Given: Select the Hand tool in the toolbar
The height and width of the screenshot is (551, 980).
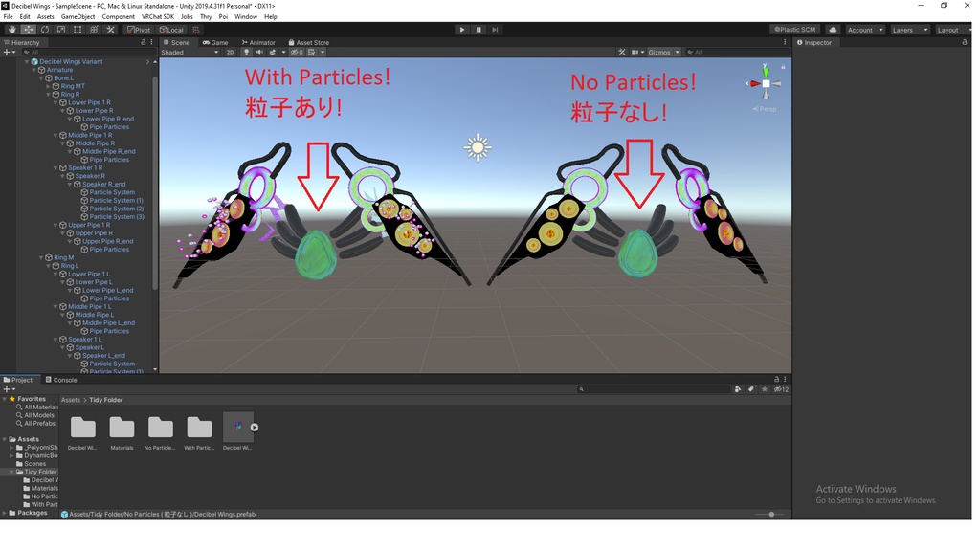Looking at the screenshot, I should pyautogui.click(x=11, y=30).
